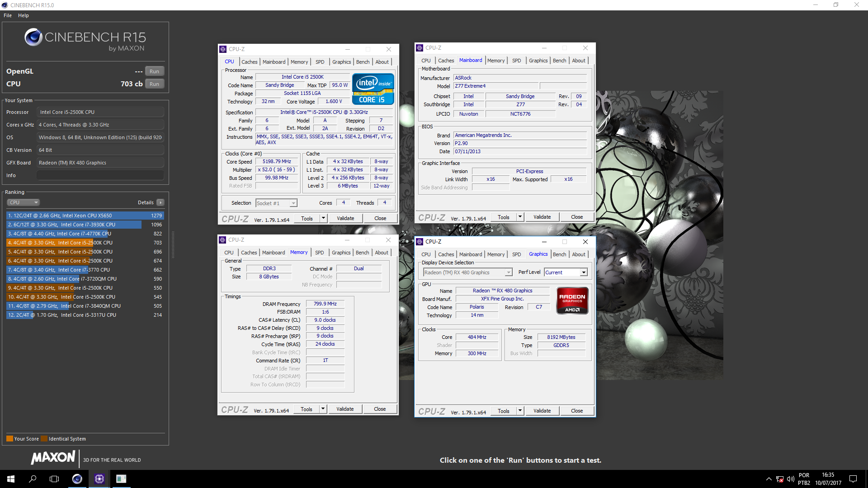The image size is (868, 488).
Task: Switch to CPU-Z taskbar icon
Action: point(99,479)
